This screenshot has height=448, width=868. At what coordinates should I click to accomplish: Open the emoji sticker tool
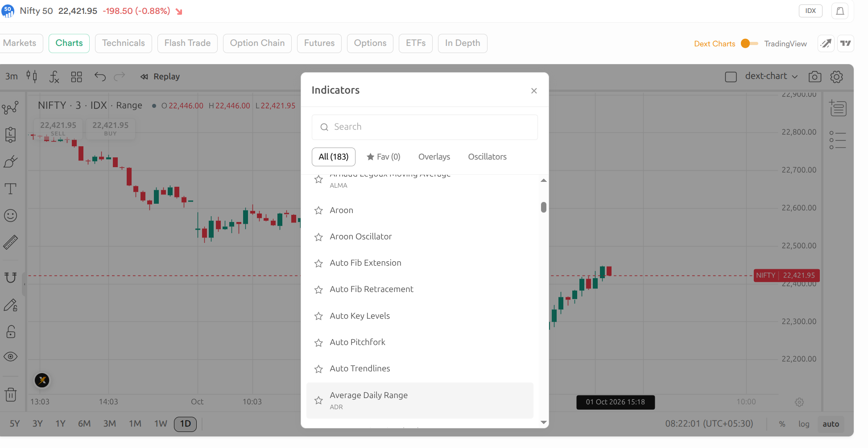click(x=10, y=216)
